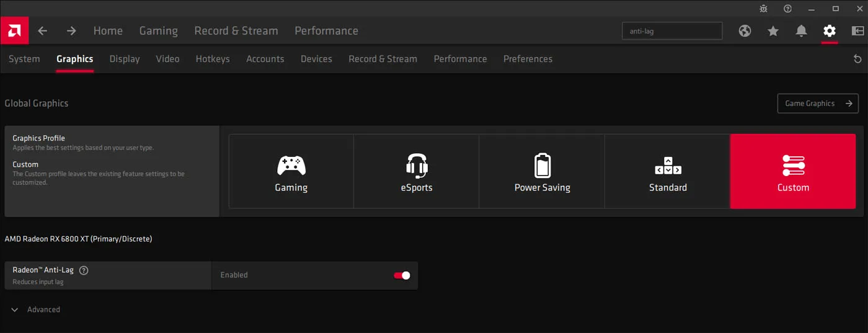Select the Gaming graphics profile
Viewport: 868px width, 333px height.
[x=291, y=172]
